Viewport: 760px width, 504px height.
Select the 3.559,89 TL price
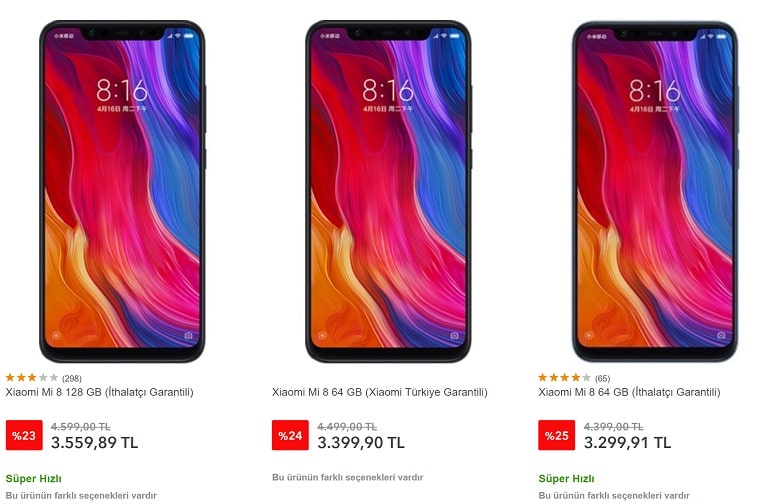click(95, 443)
